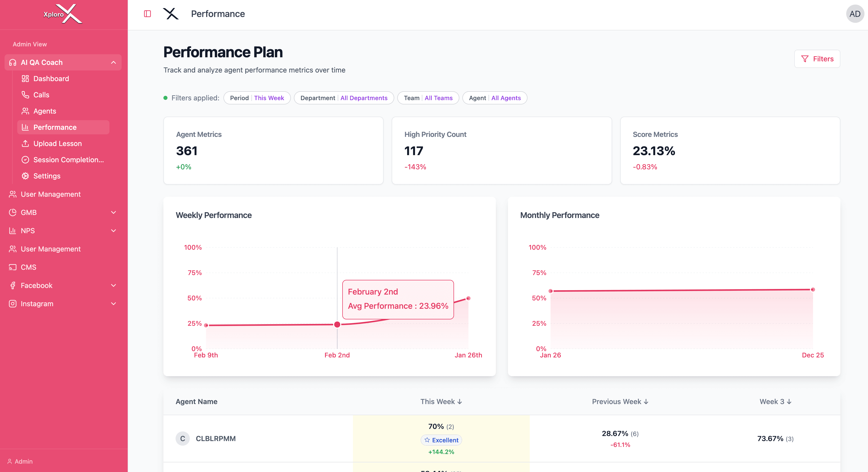
Task: Open the AI QA Coach headset icon
Action: pyautogui.click(x=12, y=62)
